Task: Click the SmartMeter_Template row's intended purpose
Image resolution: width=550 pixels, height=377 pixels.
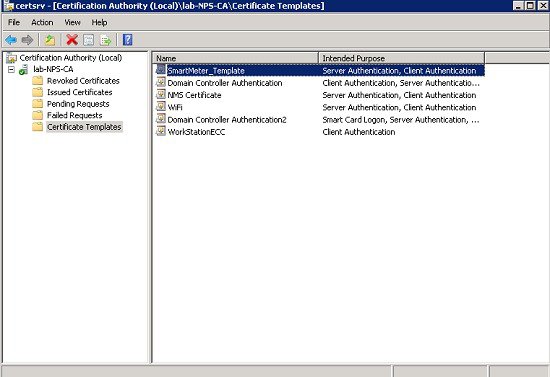Action: [399, 71]
